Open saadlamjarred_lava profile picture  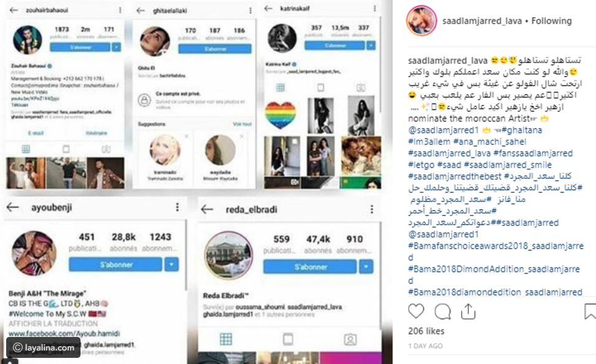pyautogui.click(x=421, y=20)
